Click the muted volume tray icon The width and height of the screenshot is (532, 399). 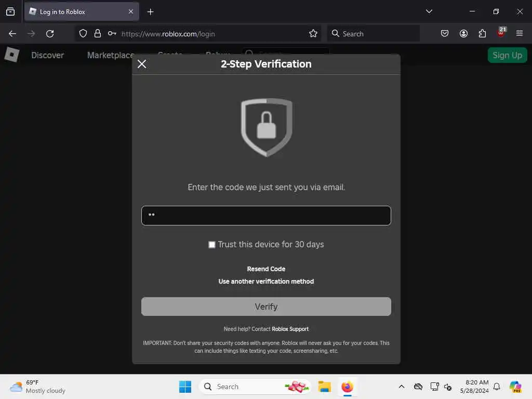click(x=448, y=387)
